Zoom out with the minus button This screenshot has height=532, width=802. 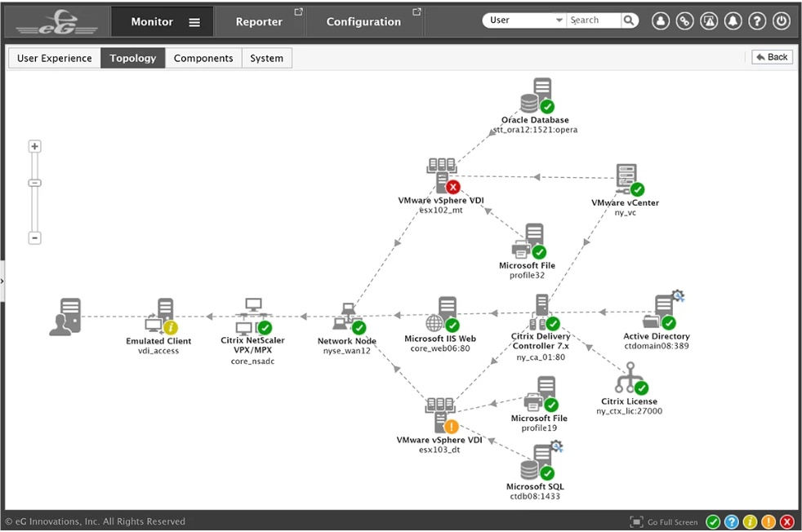pos(34,238)
